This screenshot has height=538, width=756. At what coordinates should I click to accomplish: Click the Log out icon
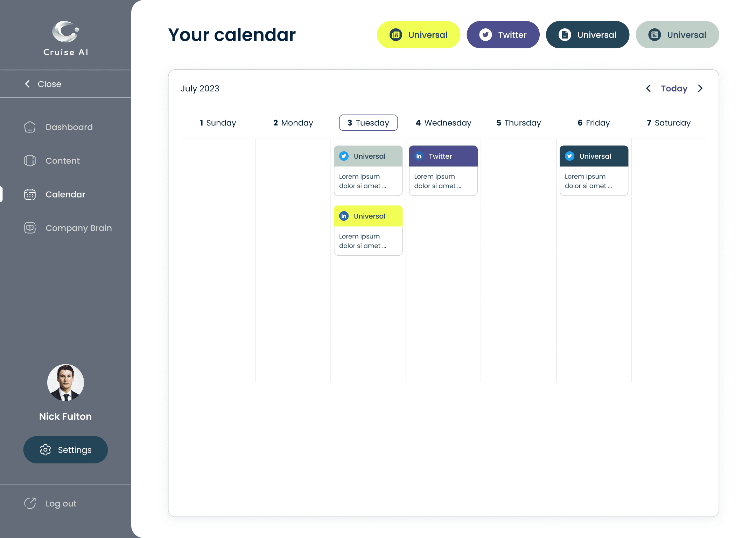pyautogui.click(x=30, y=503)
